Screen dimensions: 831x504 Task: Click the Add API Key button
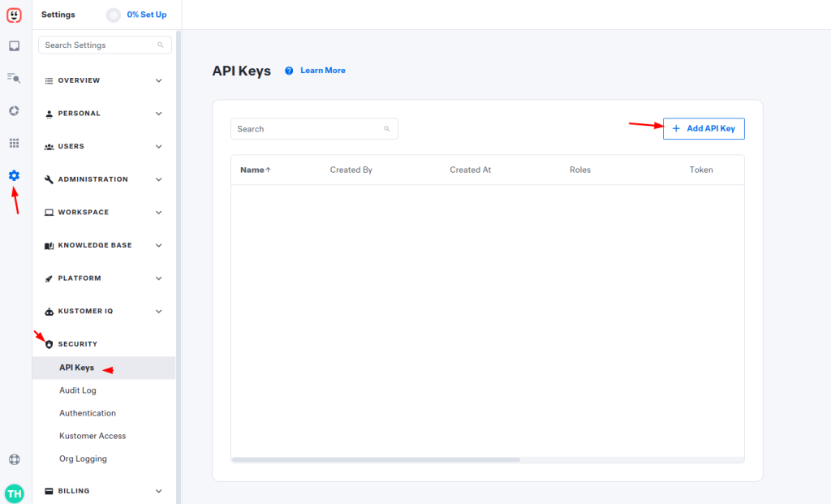click(x=704, y=128)
